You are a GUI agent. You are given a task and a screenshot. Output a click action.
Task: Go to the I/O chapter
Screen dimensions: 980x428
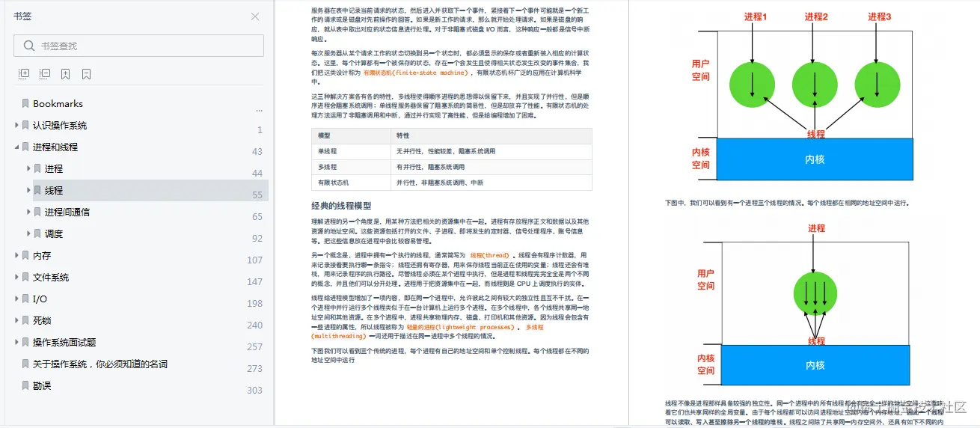click(40, 299)
